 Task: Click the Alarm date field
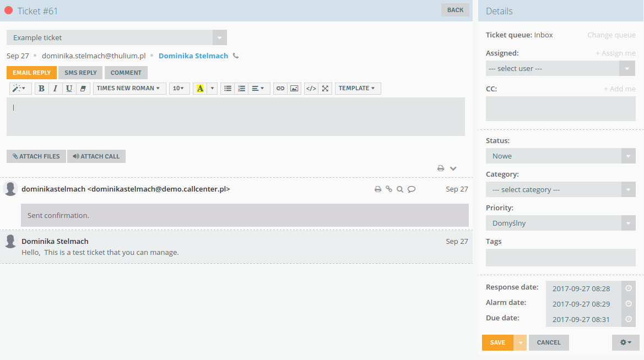pos(583,304)
